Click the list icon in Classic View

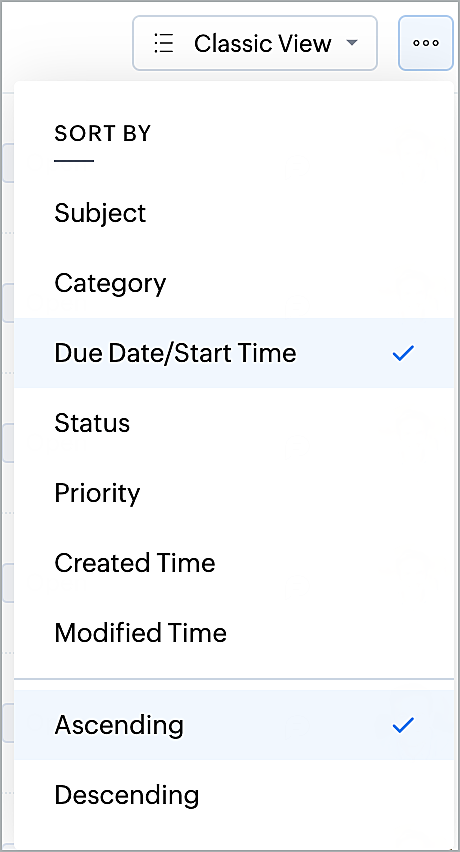tap(163, 43)
